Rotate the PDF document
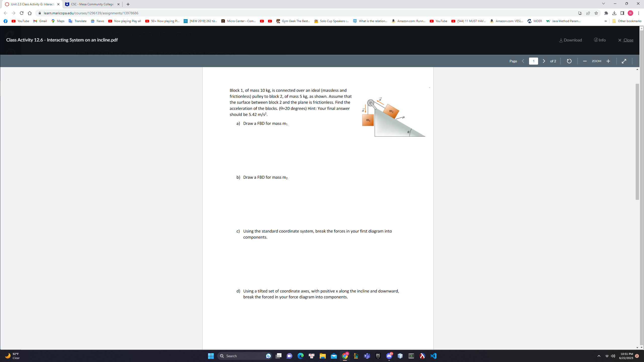Image resolution: width=644 pixels, height=362 pixels. coord(569,61)
